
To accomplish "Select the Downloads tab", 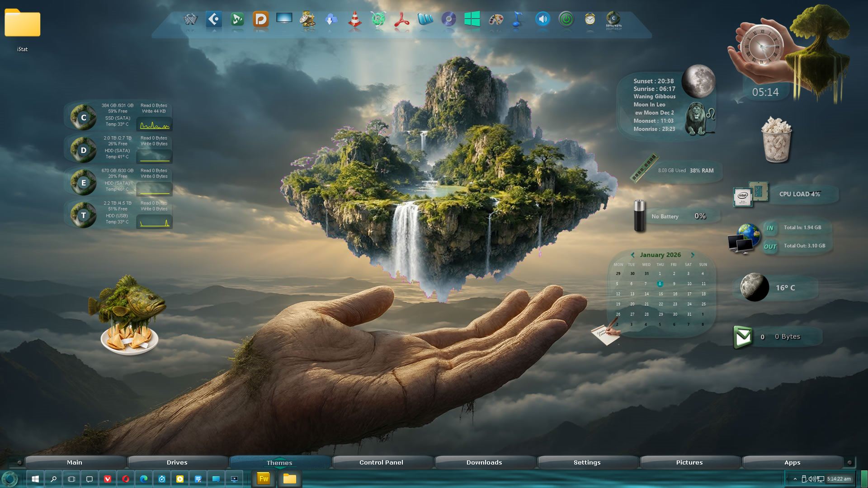I will coord(484,462).
